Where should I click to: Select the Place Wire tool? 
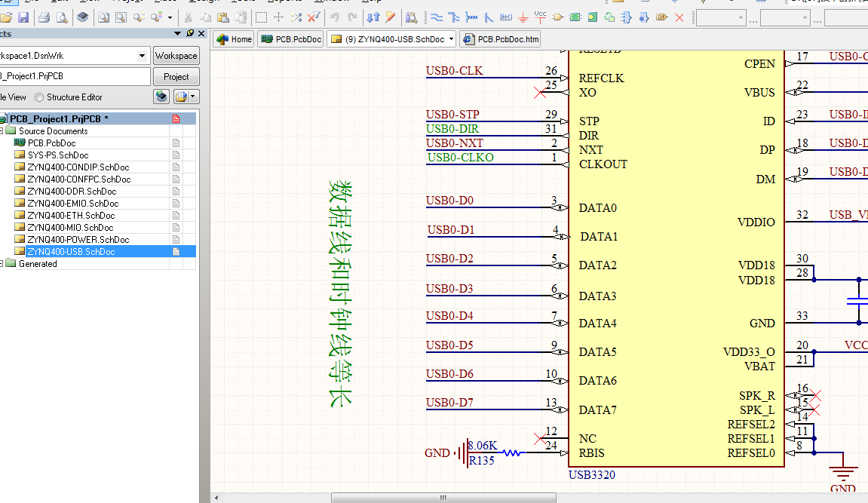click(436, 17)
